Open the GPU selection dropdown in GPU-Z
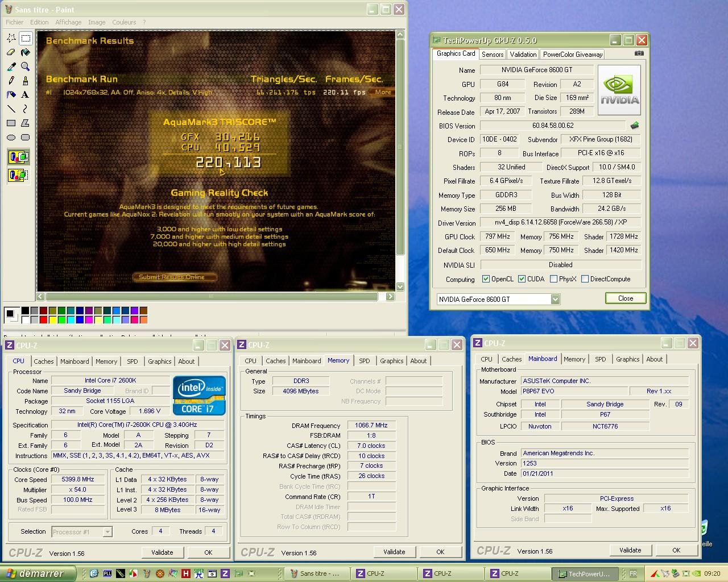The image size is (728, 582). click(555, 299)
